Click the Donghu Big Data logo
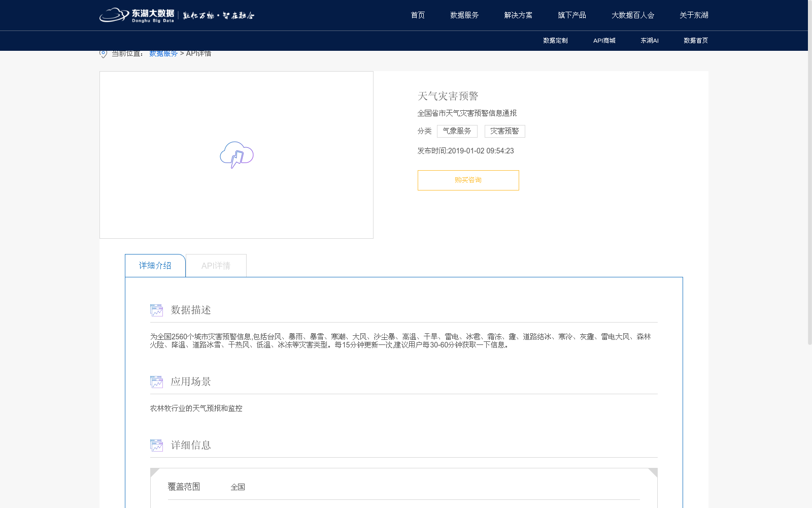 click(137, 15)
